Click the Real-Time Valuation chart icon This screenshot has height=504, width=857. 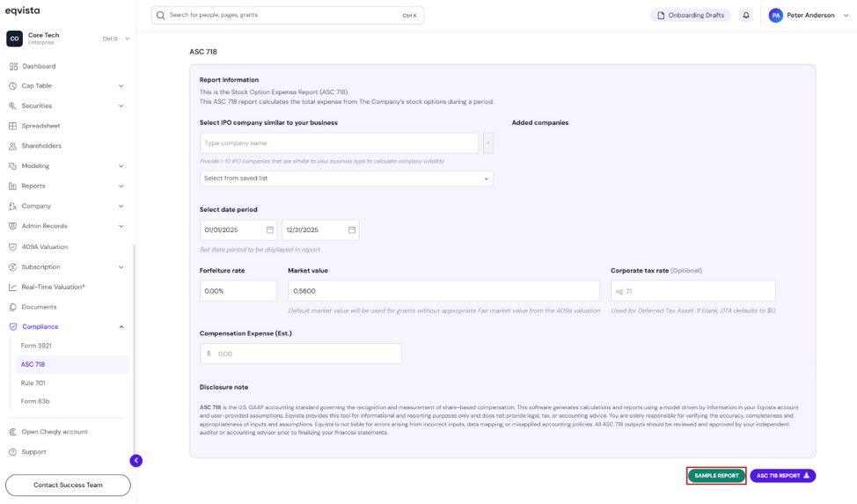click(12, 287)
